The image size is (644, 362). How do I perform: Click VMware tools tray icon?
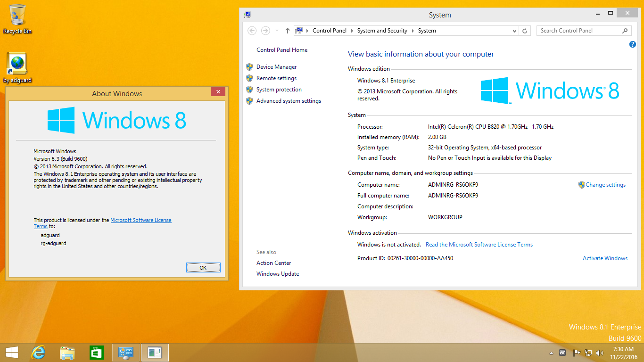tap(562, 353)
